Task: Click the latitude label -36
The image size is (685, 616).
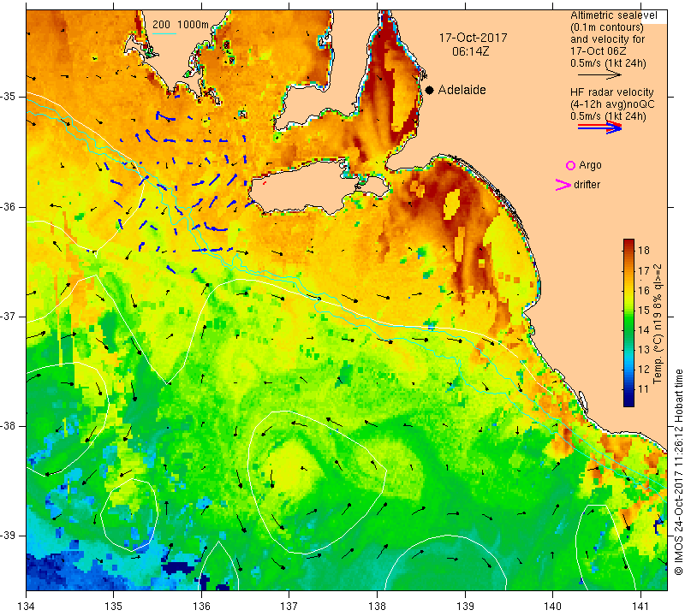Action: click(x=8, y=206)
